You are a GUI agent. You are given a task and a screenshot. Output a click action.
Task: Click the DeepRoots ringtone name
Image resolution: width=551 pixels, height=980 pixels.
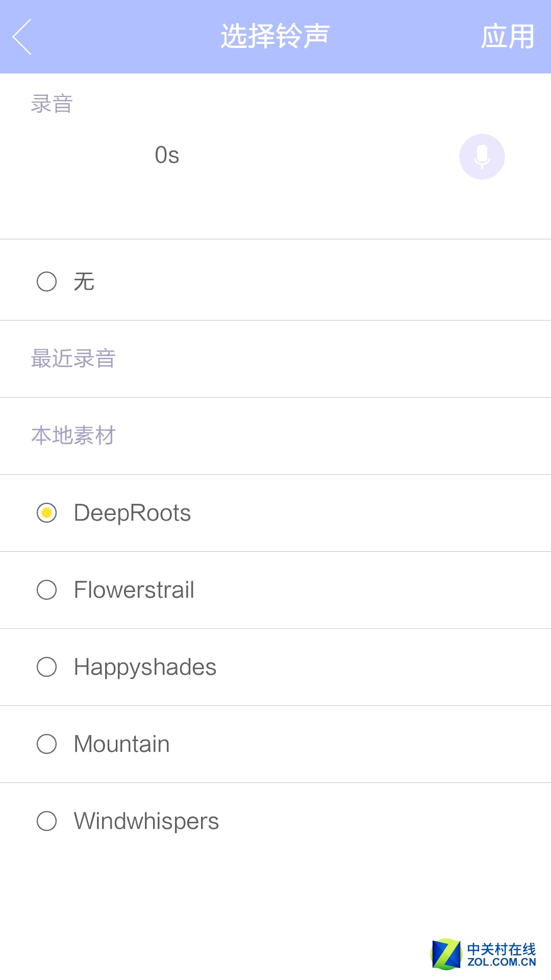[x=132, y=513]
